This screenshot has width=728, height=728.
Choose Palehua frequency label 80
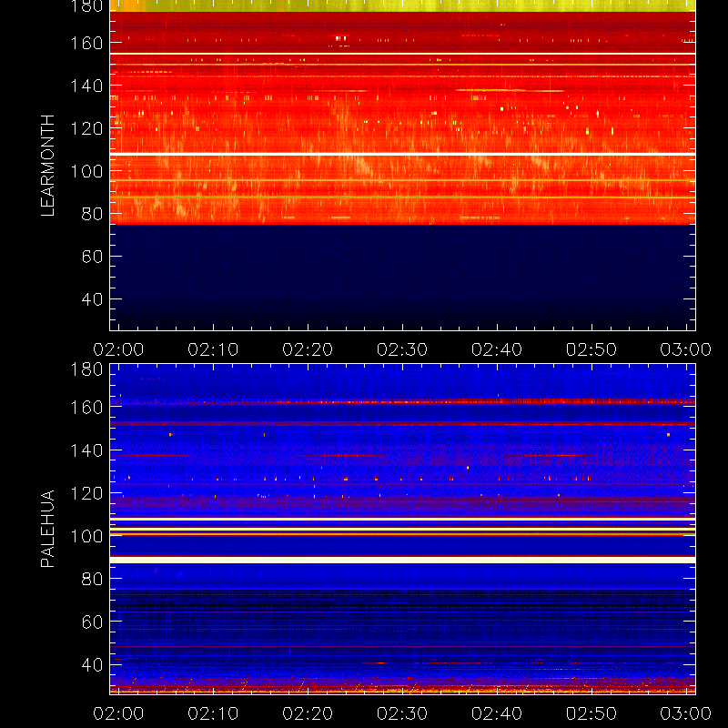[92, 579]
